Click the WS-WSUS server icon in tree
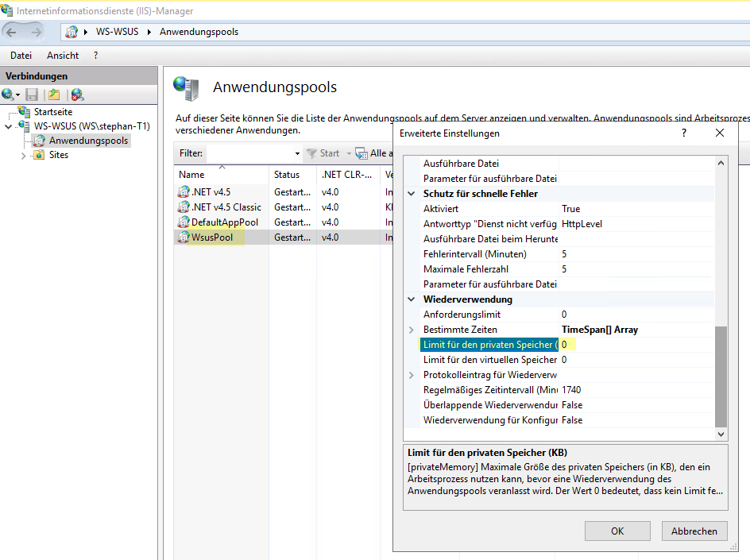The image size is (750, 560). (24, 126)
